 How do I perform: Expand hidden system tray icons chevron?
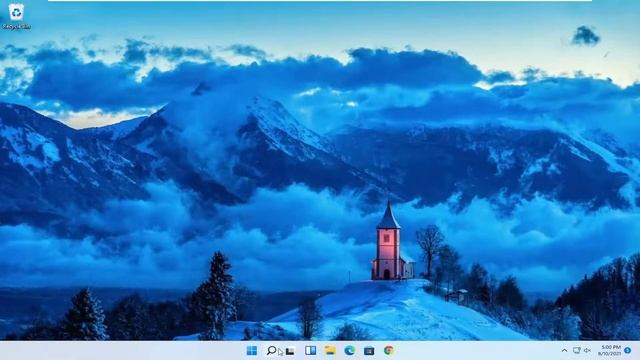tap(564, 350)
